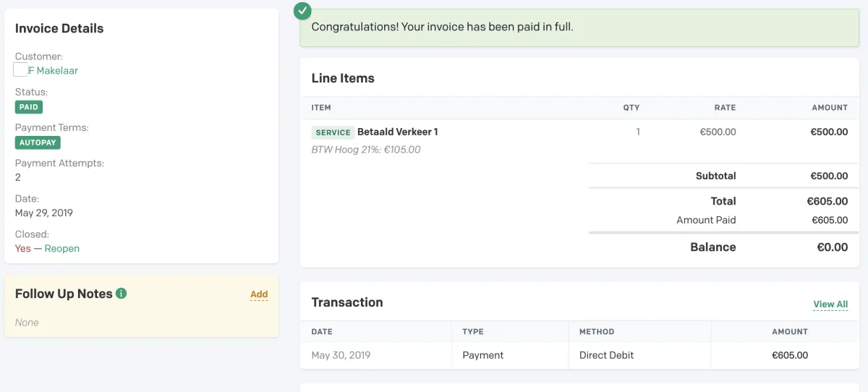Click the PAID status badge

click(x=29, y=107)
